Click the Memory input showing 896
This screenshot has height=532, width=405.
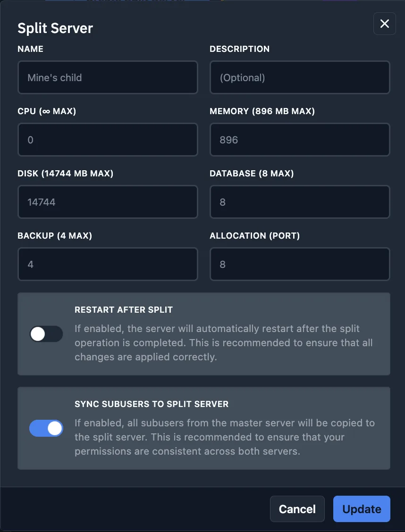point(300,140)
